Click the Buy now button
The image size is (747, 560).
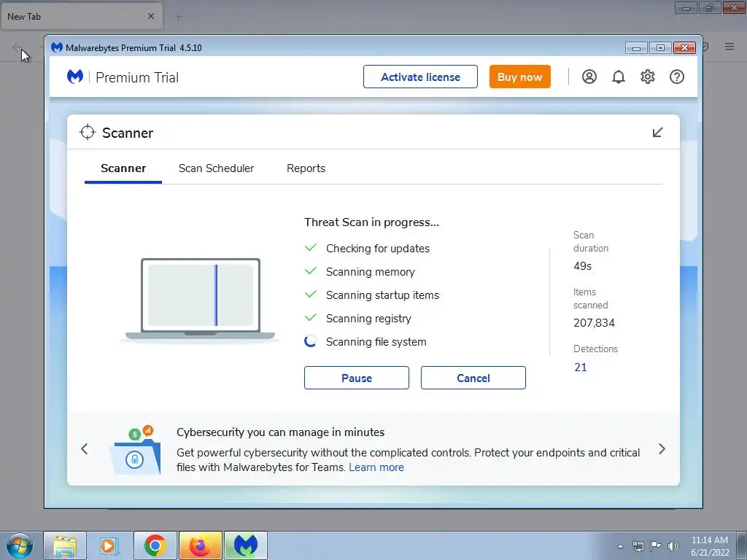pyautogui.click(x=519, y=77)
